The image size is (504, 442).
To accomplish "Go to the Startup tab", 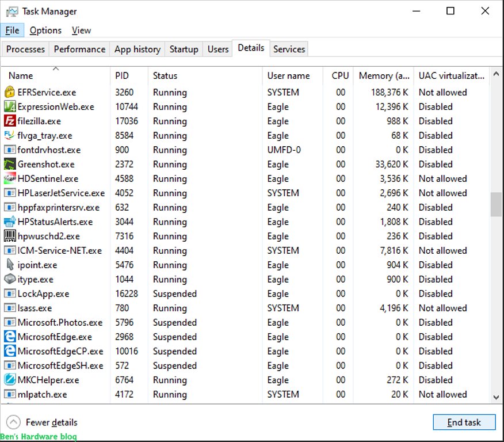I will click(184, 49).
